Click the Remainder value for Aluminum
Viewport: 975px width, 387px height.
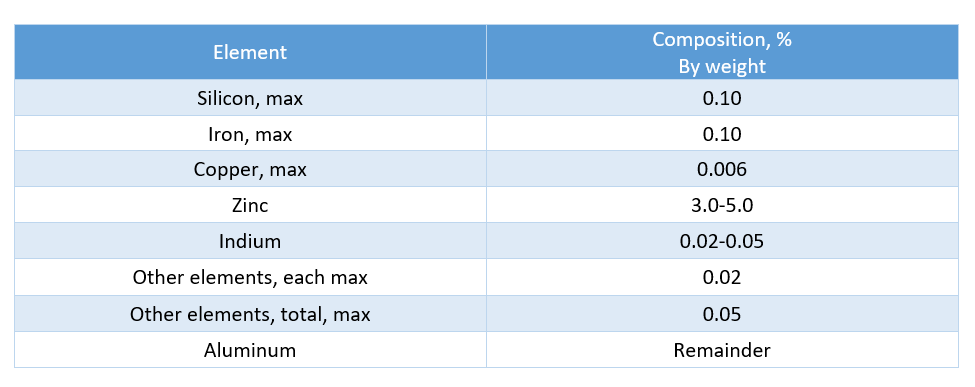click(x=722, y=350)
